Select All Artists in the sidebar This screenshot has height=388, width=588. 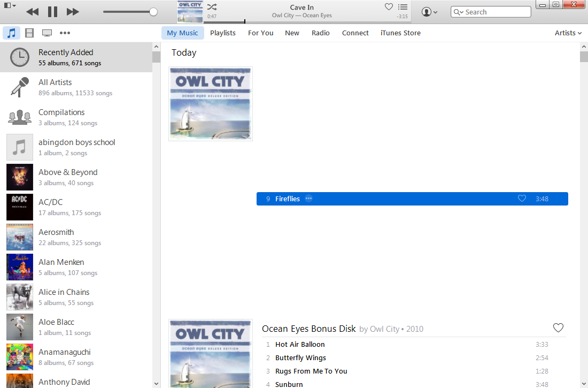click(76, 87)
